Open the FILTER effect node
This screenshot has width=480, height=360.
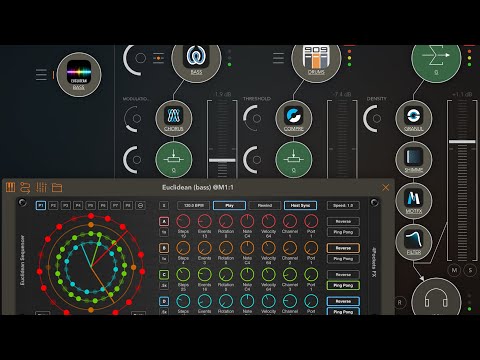click(x=414, y=242)
